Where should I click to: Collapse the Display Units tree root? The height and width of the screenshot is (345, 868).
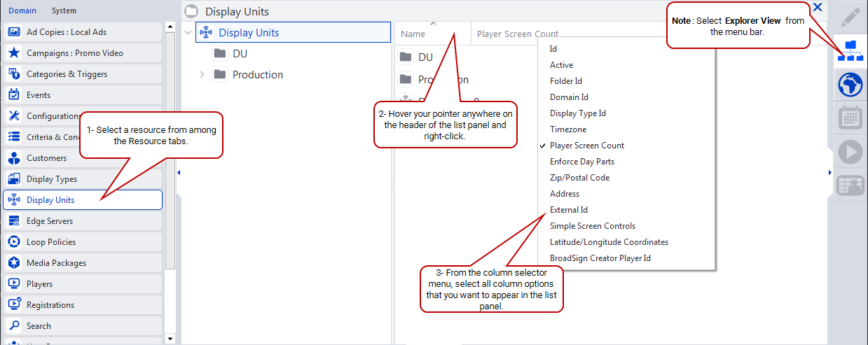click(x=188, y=32)
